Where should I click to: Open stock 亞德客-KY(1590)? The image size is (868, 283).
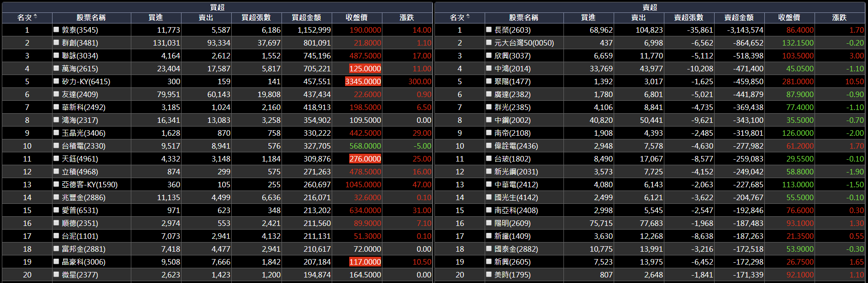[90, 185]
